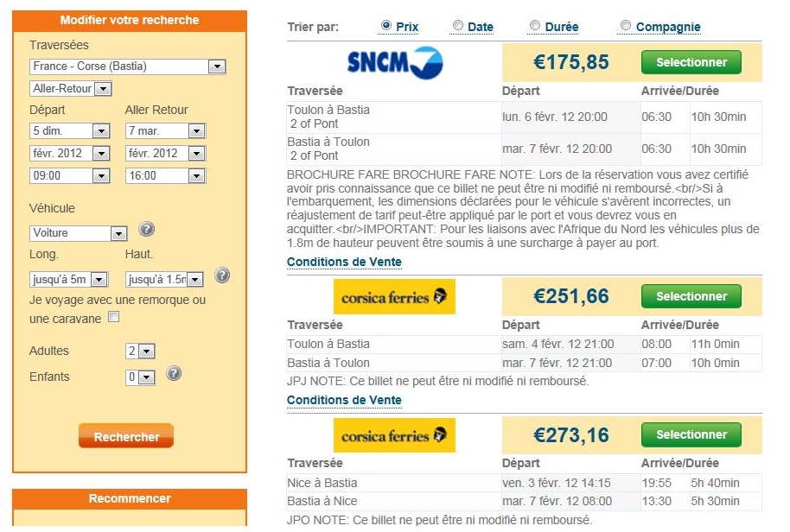
Task: Click the help icon next to Voiture vehicle
Action: pos(146,230)
